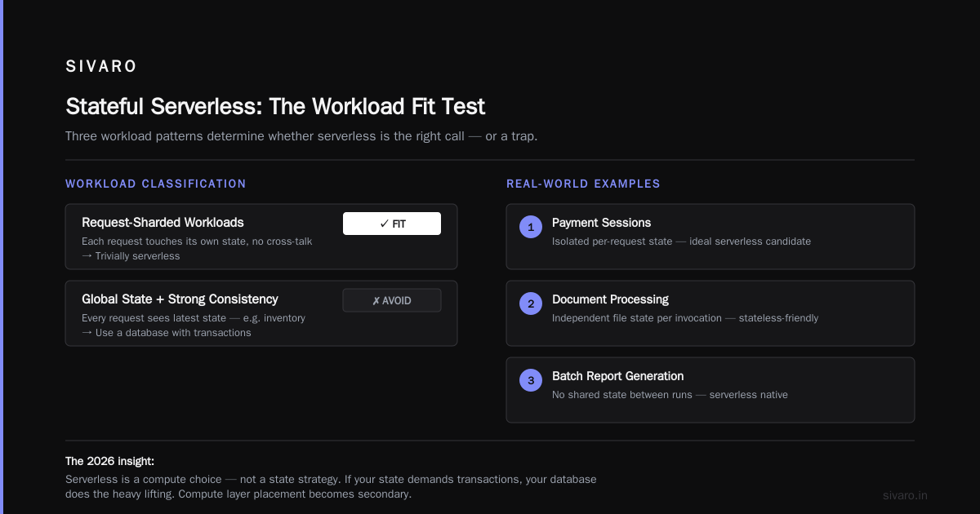The width and height of the screenshot is (980, 514).
Task: Click the subtitle about three workload patterns
Action: click(x=301, y=136)
